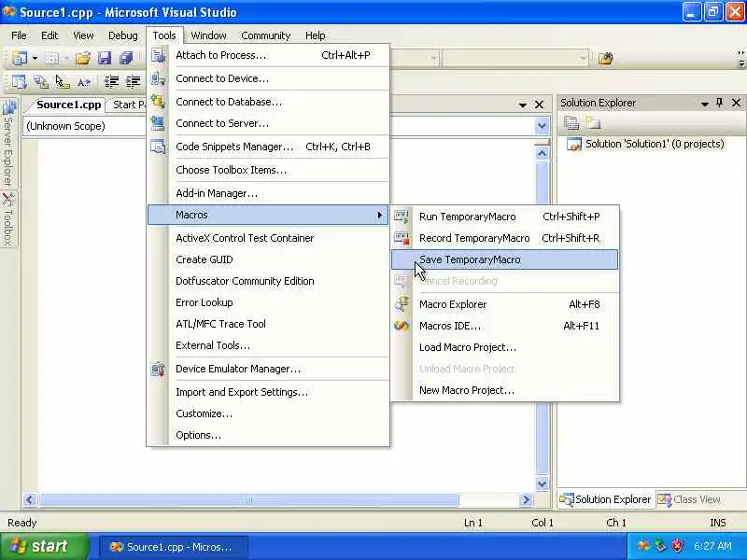747x560 pixels.
Task: Click the horizontal scrollbar right arrow
Action: (x=526, y=499)
